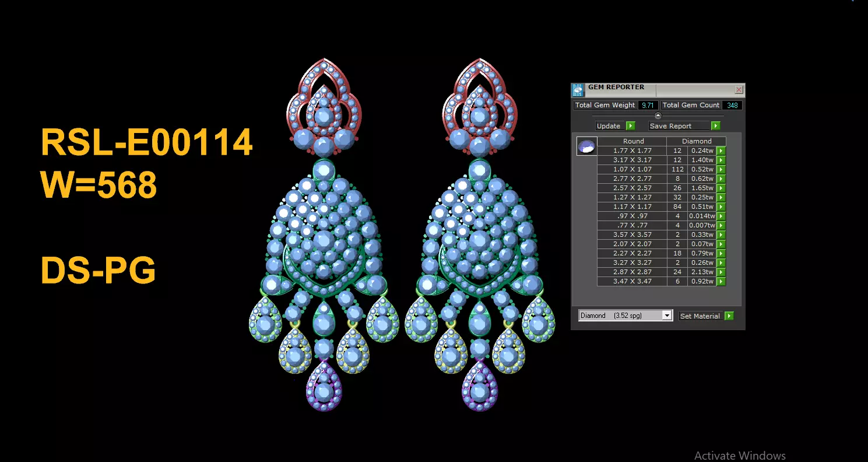
Task: Select the 2.27 X 2.27 size cell
Action: [x=632, y=253]
